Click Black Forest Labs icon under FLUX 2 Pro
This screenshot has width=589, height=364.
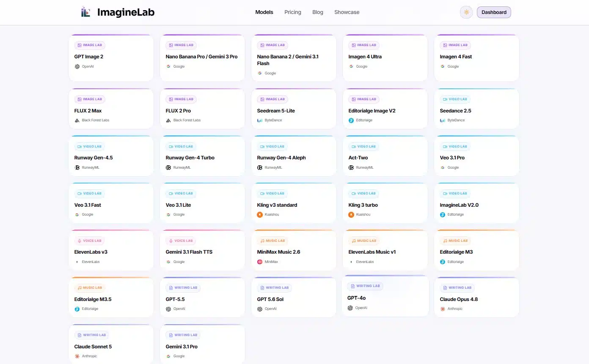(x=168, y=120)
